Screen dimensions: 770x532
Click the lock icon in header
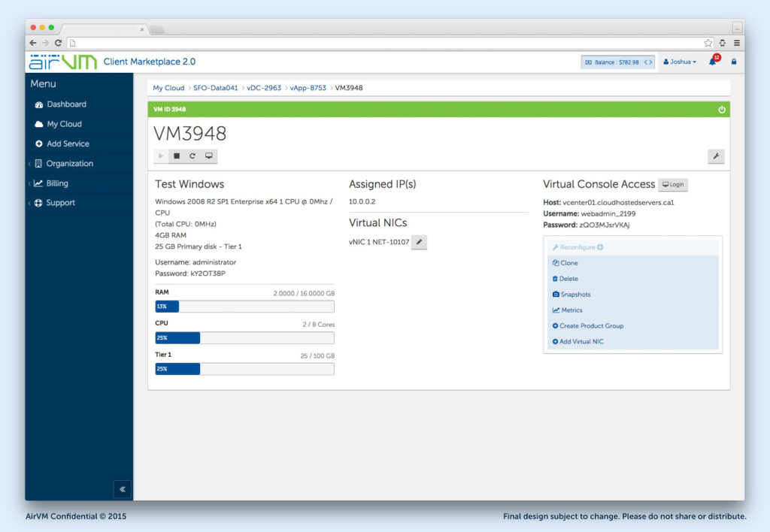point(734,62)
